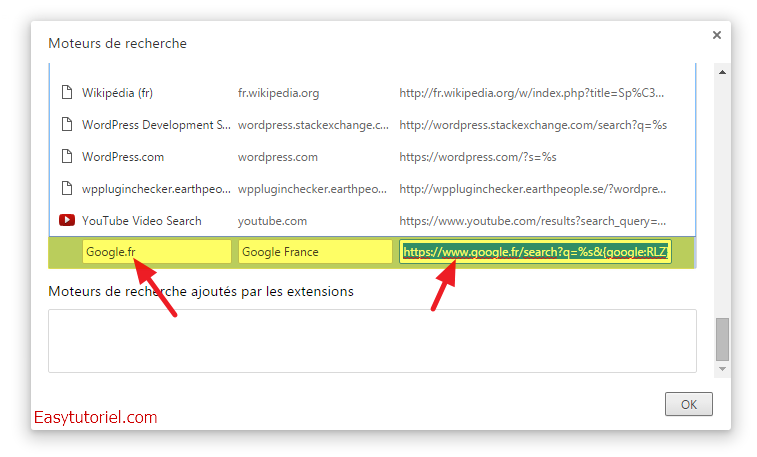The image size is (757, 457).
Task: Click the wppluginchecker page icon
Action: coord(67,188)
